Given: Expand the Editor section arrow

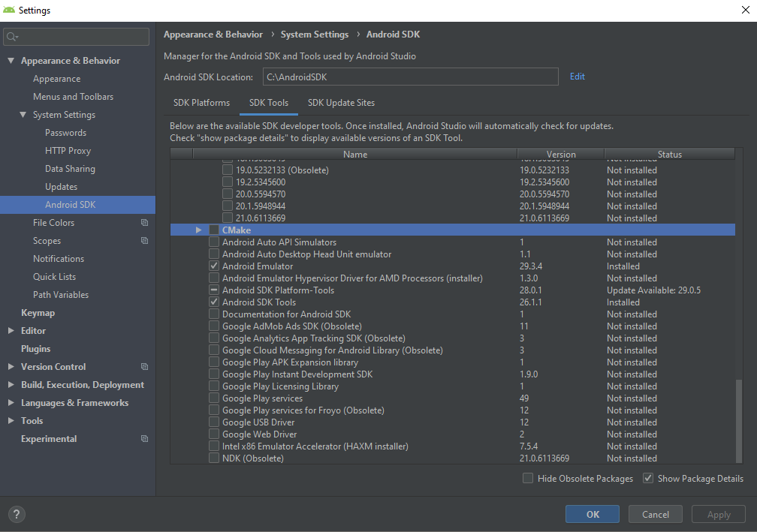Looking at the screenshot, I should coord(11,330).
